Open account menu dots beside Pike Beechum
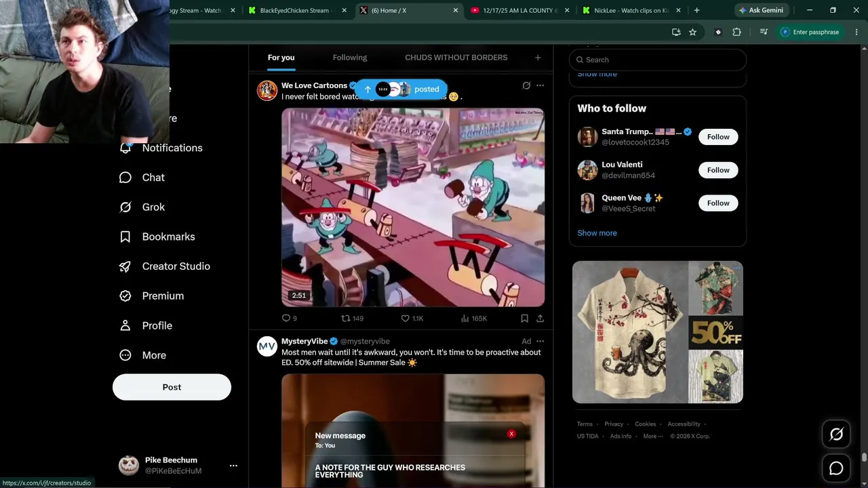The height and width of the screenshot is (488, 868). pos(233,466)
